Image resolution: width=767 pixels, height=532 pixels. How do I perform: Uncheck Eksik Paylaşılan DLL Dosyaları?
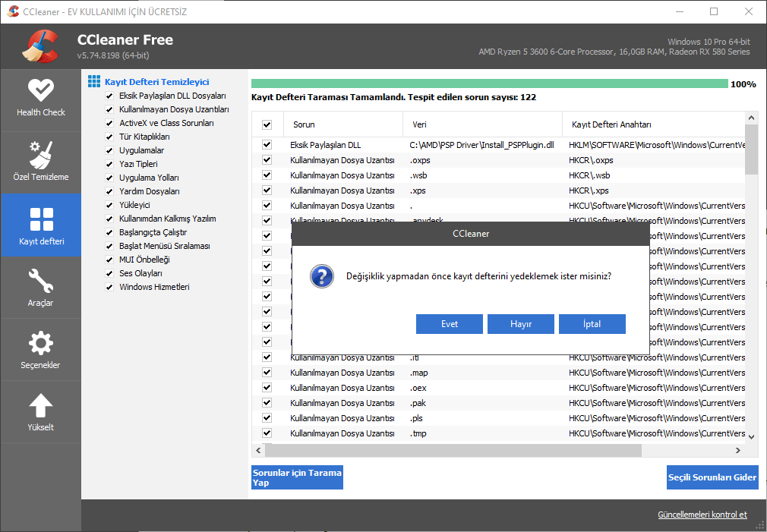(x=109, y=96)
